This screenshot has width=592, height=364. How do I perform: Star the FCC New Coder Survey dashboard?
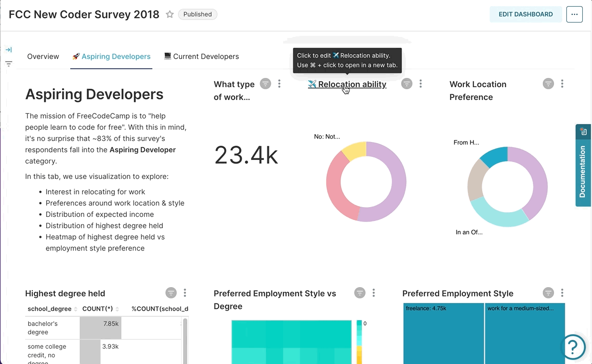pyautogui.click(x=170, y=14)
